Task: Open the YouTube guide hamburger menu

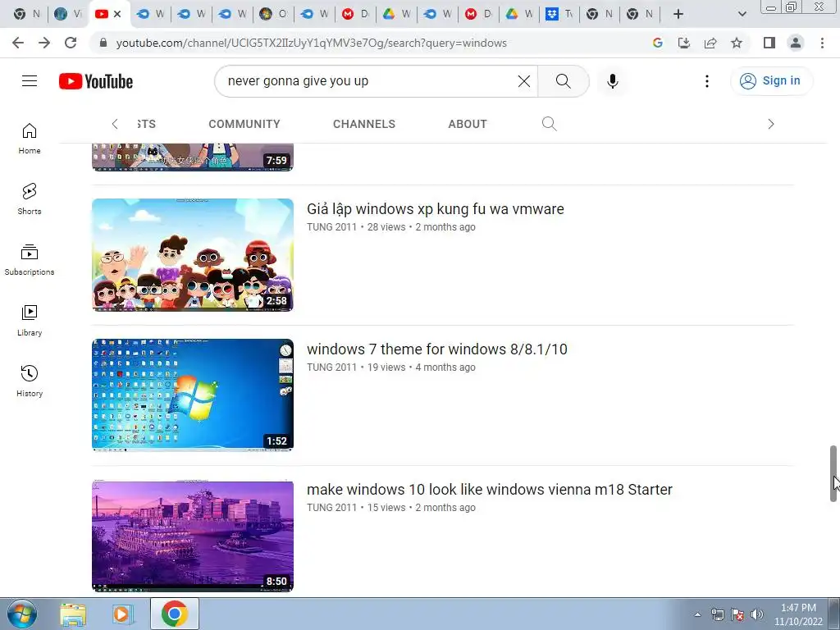Action: (x=30, y=81)
